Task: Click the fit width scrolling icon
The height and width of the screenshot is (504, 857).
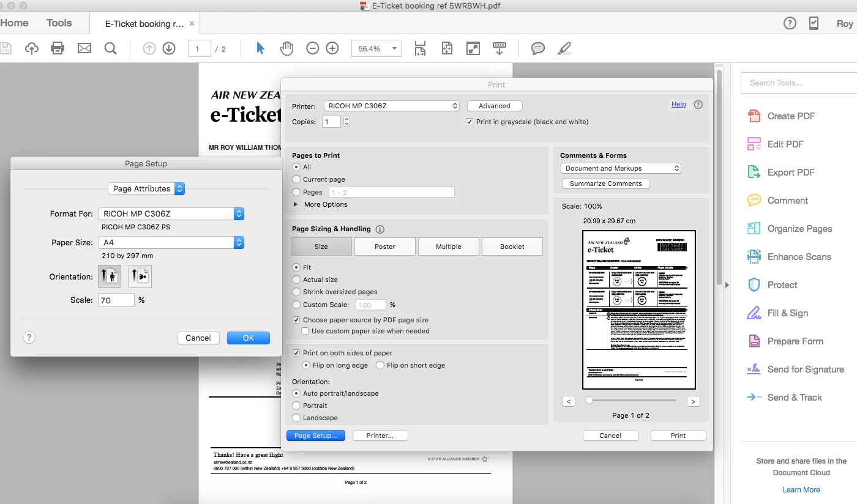Action: pos(420,48)
